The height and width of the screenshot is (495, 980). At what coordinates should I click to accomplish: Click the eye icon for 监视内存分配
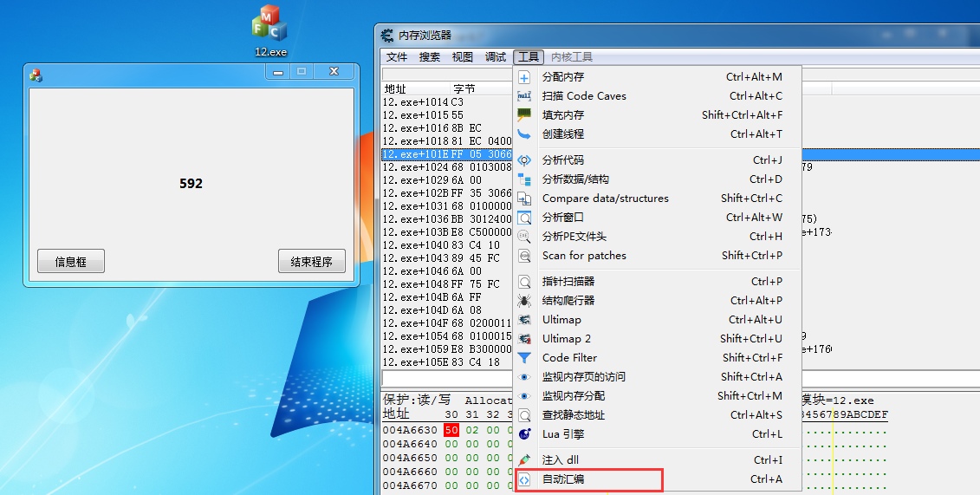click(x=524, y=396)
